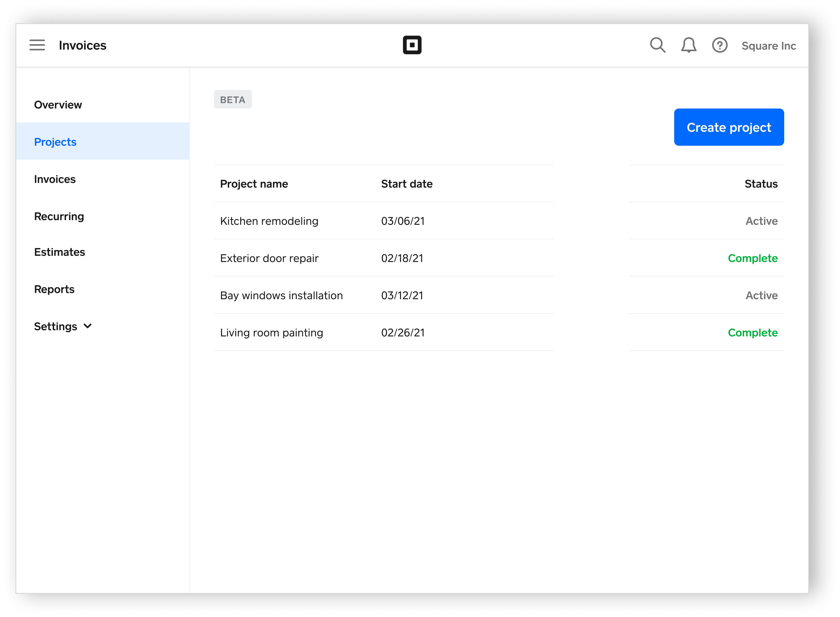Navigate to Recurring invoices
Screen dimensions: 840x617
pyautogui.click(x=59, y=217)
